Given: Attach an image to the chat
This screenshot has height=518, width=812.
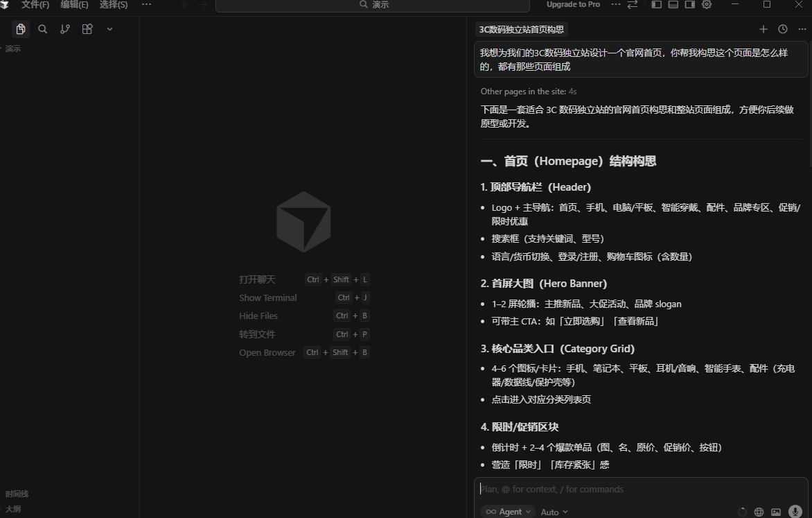Looking at the screenshot, I should (x=776, y=512).
